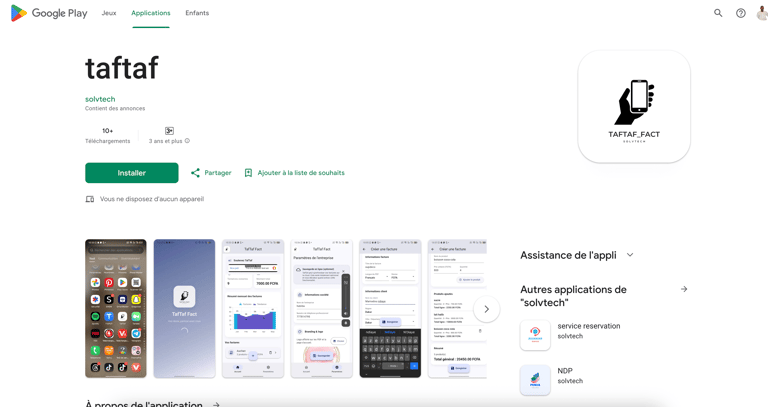Click the 3+ age rating badge

pos(169,131)
